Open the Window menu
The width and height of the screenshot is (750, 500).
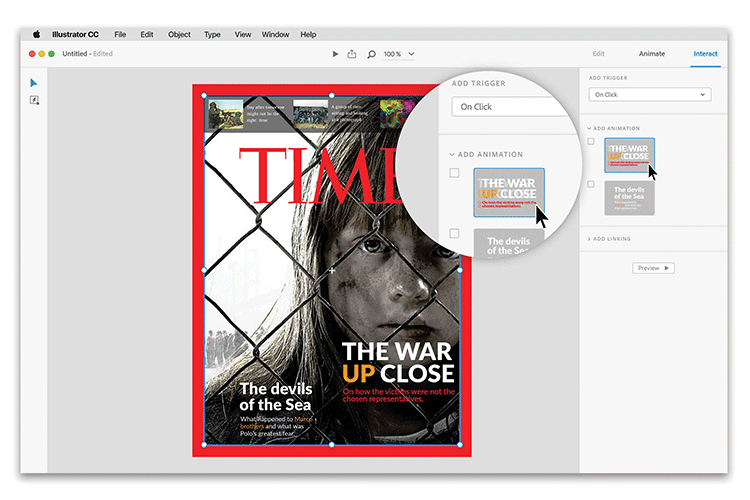[275, 34]
